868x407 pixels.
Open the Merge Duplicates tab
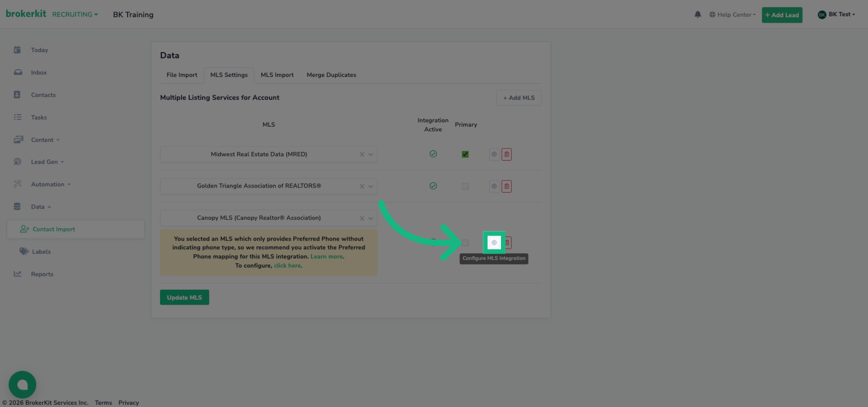coord(331,75)
